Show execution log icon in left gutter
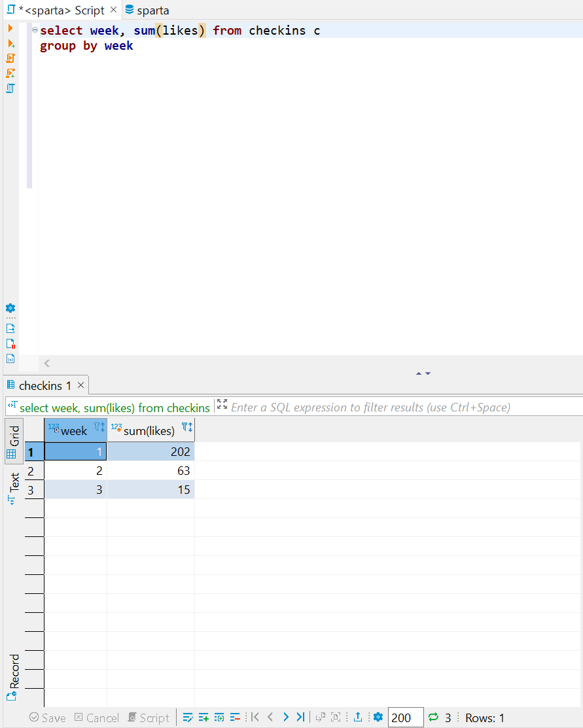 click(x=10, y=343)
